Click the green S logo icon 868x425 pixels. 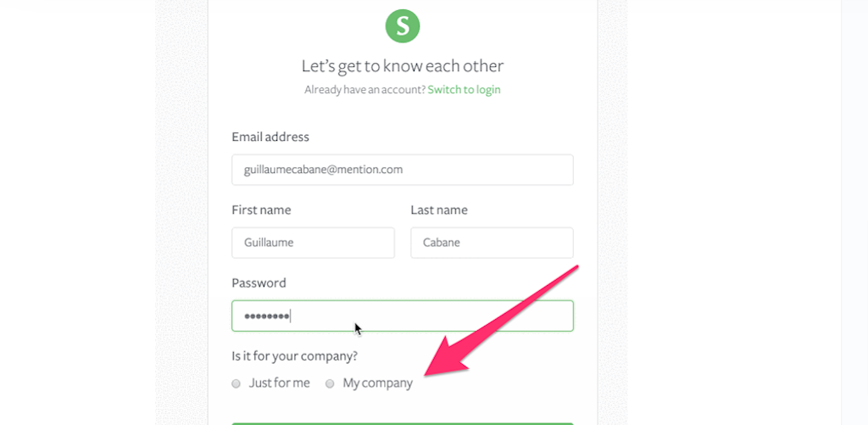403,25
